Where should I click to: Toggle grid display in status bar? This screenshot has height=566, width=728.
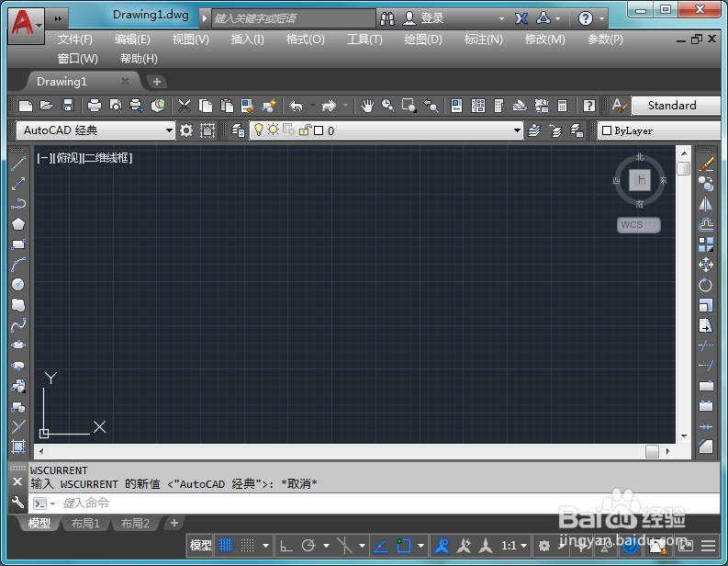coord(226,545)
